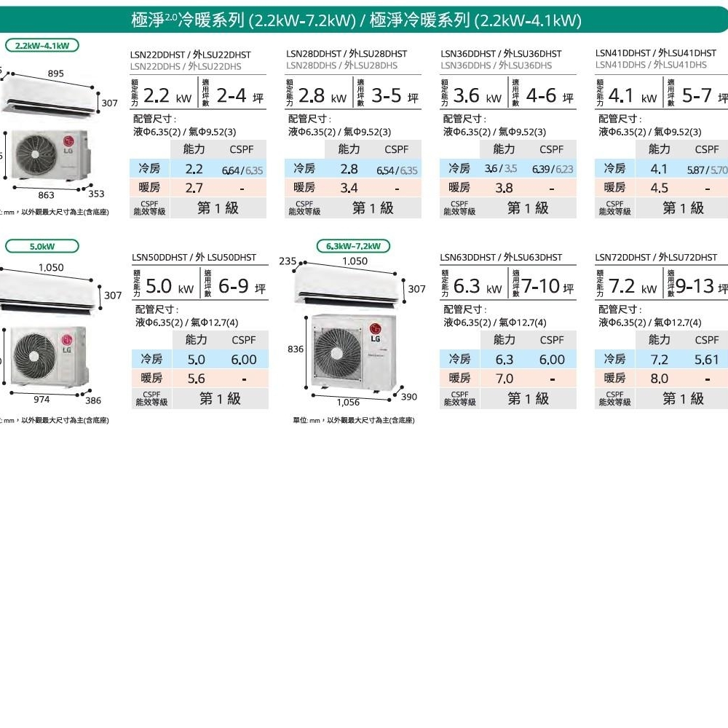Select grey model name LSN41DDHS / 外LSU41DHS
728x728 pixels.
tap(651, 65)
